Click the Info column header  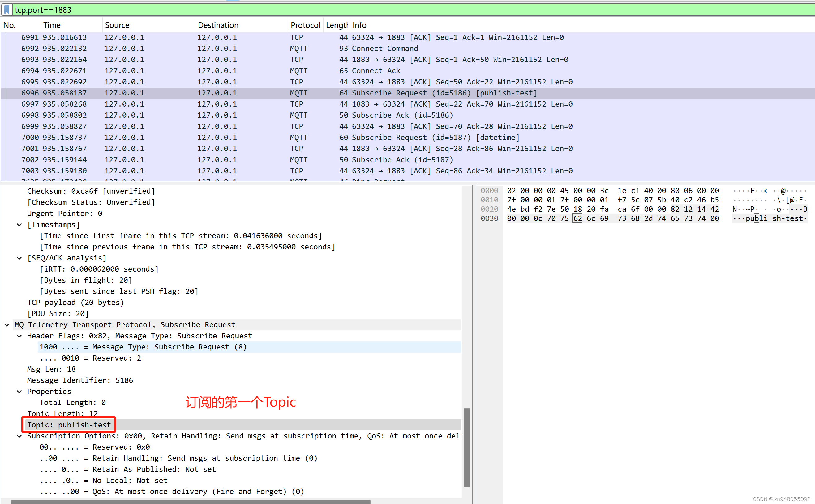click(359, 25)
